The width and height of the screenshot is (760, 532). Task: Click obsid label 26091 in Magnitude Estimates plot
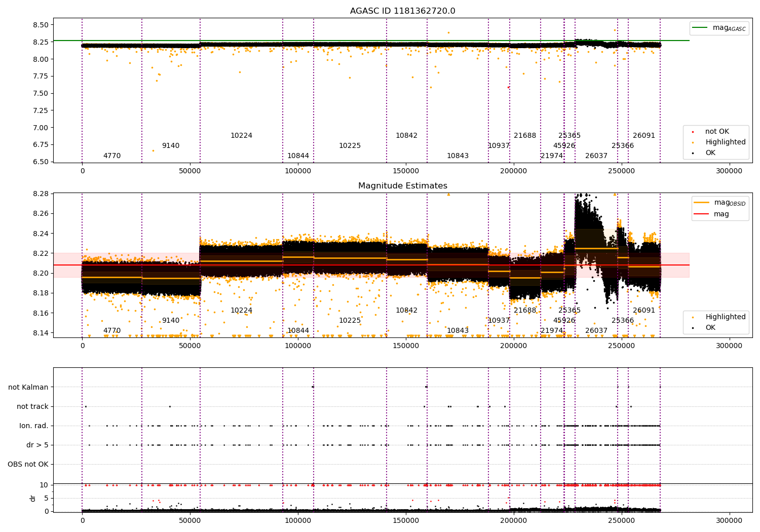(644, 311)
